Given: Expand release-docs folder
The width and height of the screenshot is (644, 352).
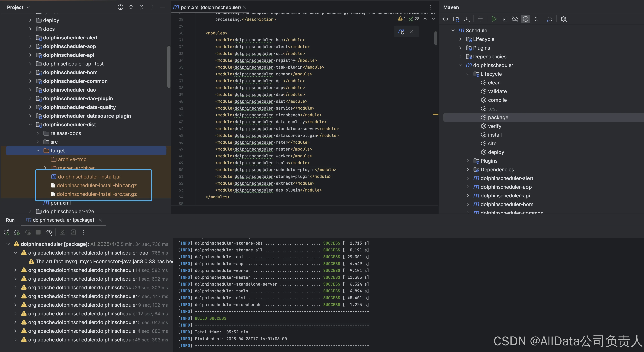Looking at the screenshot, I should click(x=38, y=133).
